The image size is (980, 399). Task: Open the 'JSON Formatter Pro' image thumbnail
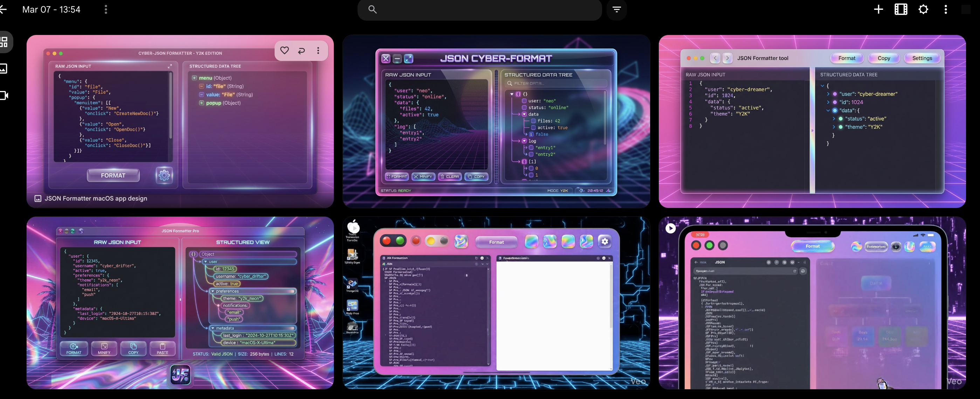pyautogui.click(x=180, y=302)
